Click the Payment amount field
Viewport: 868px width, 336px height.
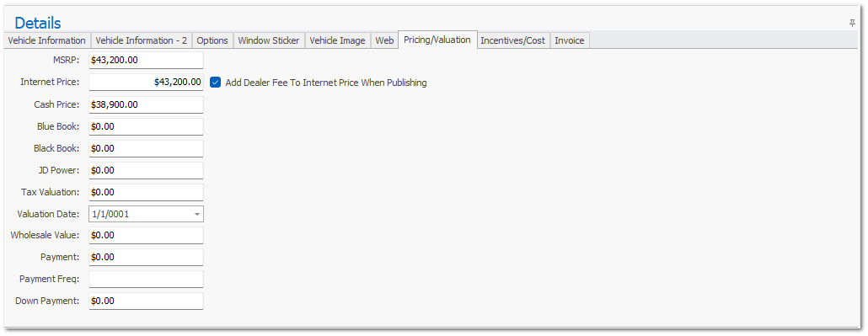pyautogui.click(x=146, y=258)
